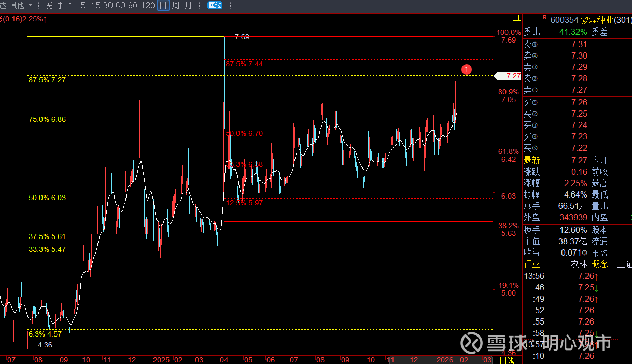Open the 农林 industry sector link

coord(579,264)
